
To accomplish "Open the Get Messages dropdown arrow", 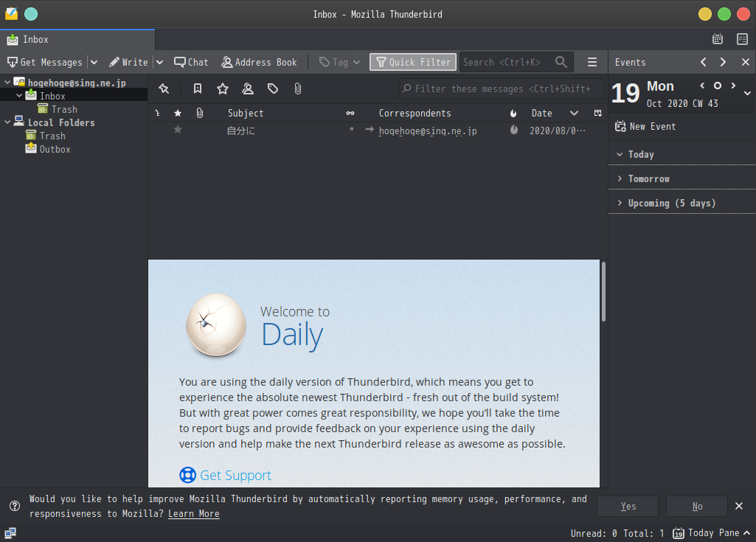I will [x=94, y=62].
